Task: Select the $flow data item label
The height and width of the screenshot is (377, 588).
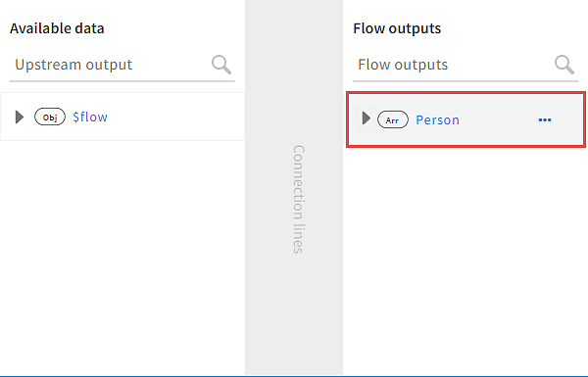Action: (90, 117)
